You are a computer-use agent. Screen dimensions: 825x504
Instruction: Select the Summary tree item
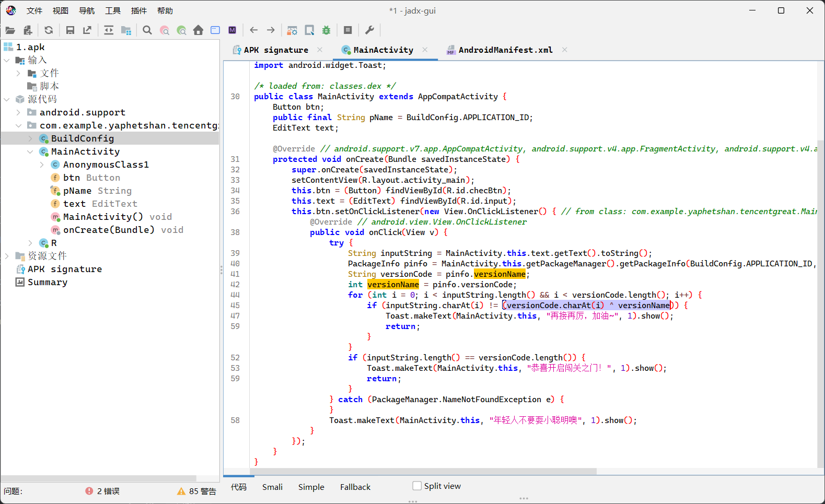(48, 282)
